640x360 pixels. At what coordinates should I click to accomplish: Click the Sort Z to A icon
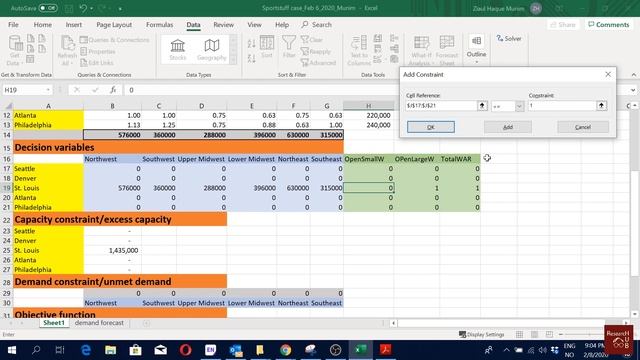[251, 58]
